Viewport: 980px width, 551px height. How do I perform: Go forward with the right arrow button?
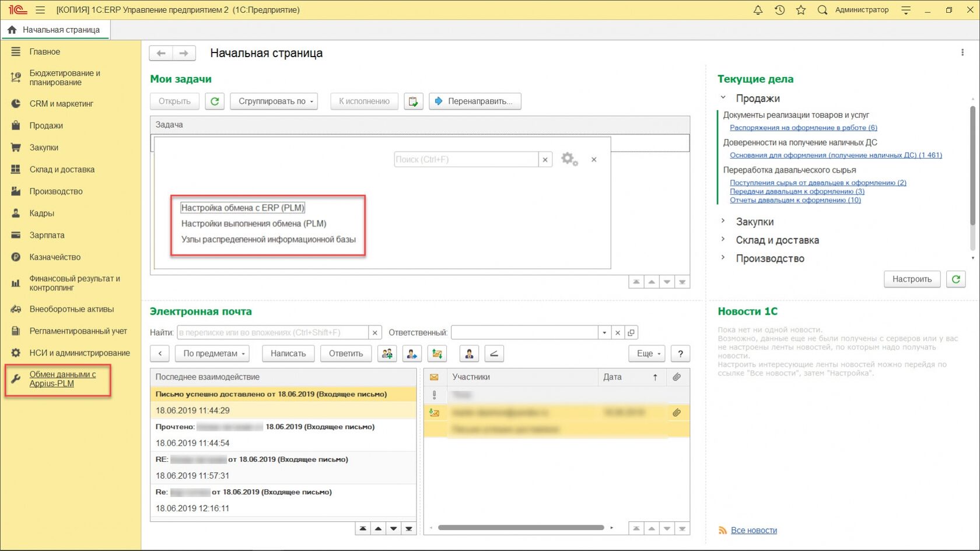tap(184, 53)
